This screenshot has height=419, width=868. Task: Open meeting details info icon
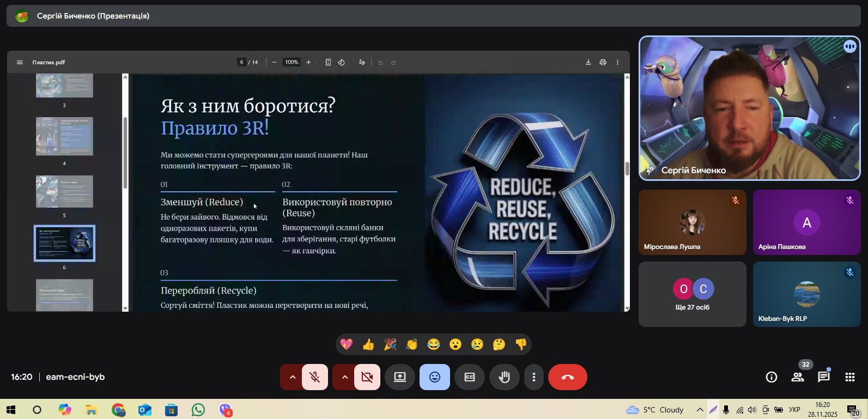pos(772,377)
